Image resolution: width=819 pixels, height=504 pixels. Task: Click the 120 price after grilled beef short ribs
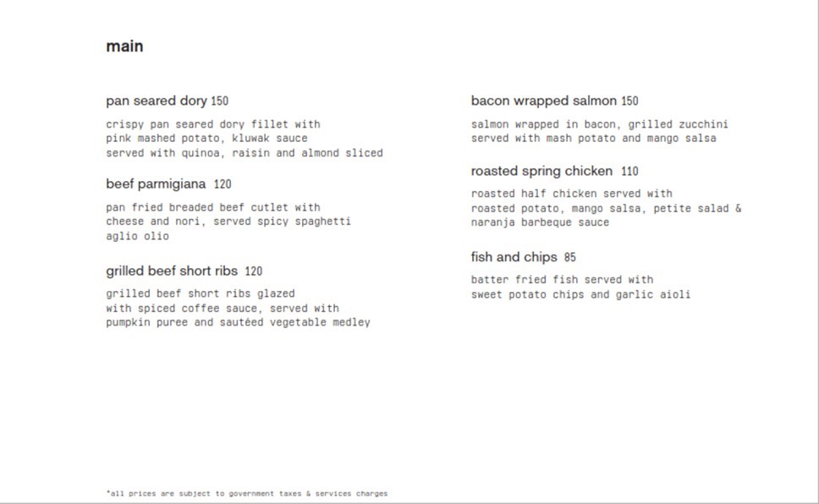tap(253, 271)
